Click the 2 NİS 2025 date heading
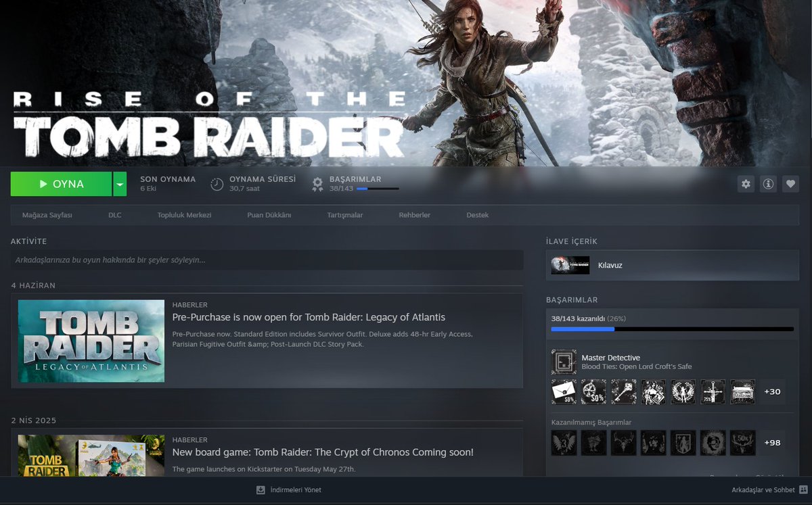Viewport: 812px width, 505px height. click(34, 420)
